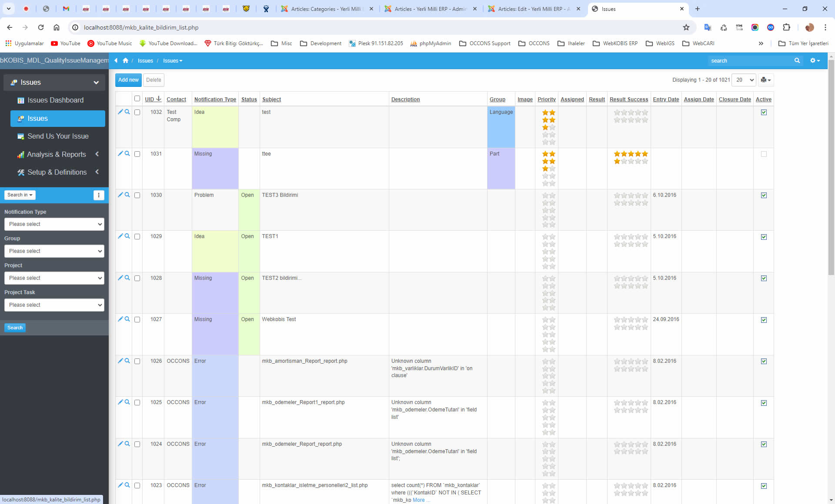Click the edit pencil icon for row 1032

click(120, 112)
